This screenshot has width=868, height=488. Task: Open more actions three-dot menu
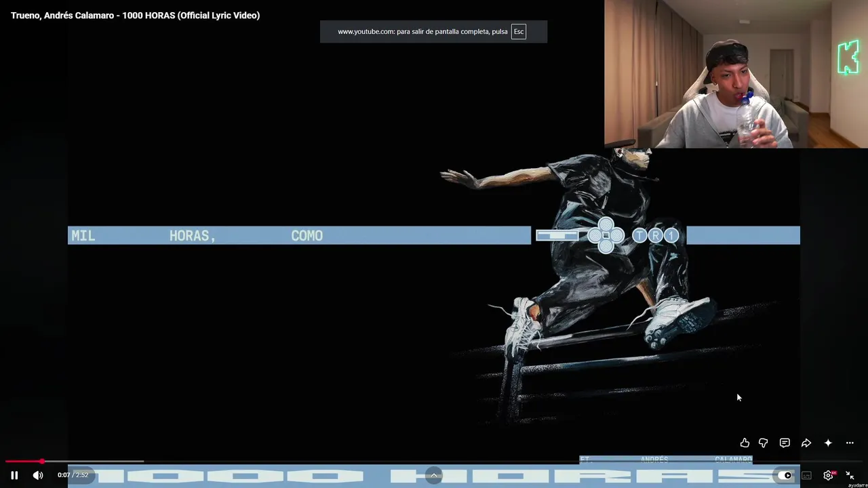[x=850, y=443]
